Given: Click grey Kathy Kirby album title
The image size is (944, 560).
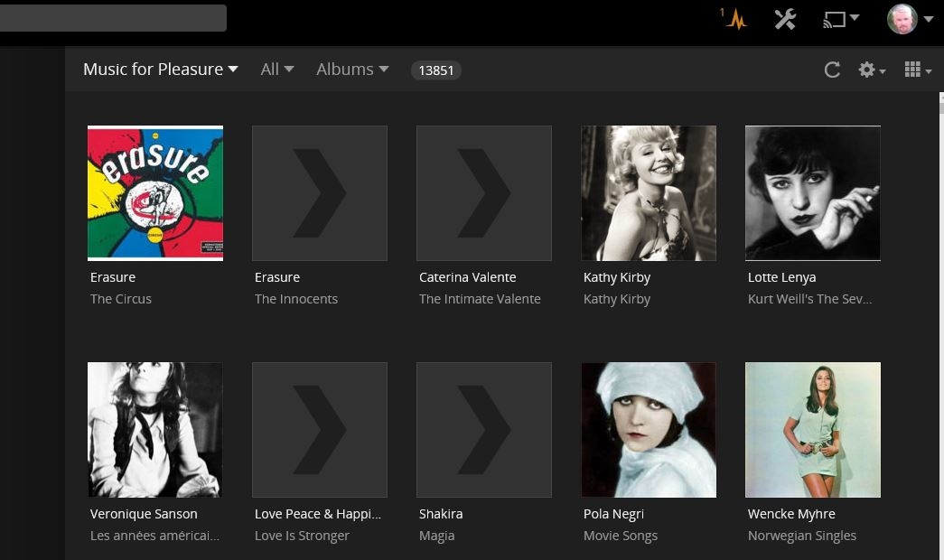Looking at the screenshot, I should 616,299.
